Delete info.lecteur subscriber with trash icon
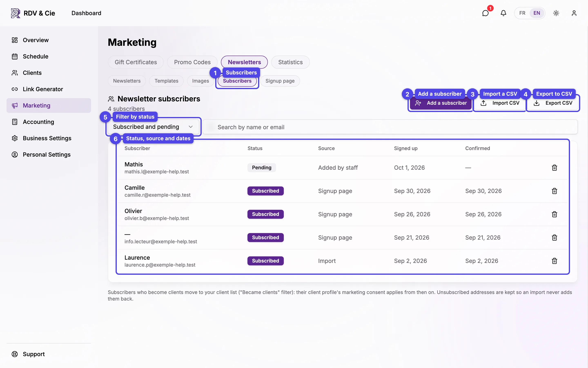This screenshot has width=588, height=368. tap(555, 238)
